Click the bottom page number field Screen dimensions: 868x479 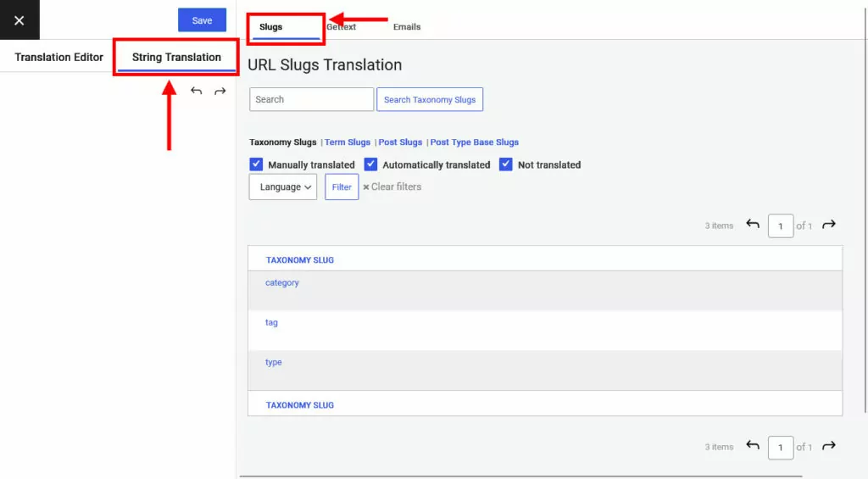781,448
